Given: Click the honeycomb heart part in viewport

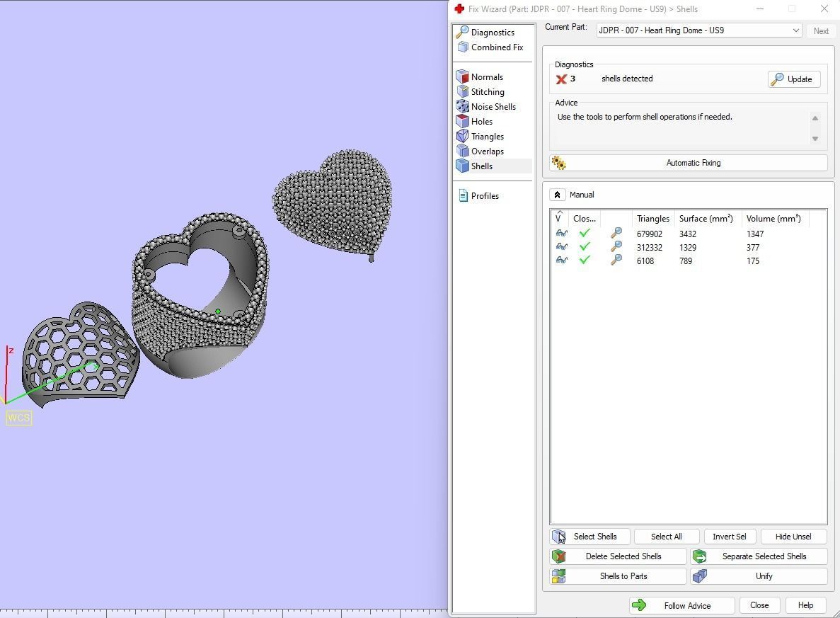Looking at the screenshot, I should (81, 354).
